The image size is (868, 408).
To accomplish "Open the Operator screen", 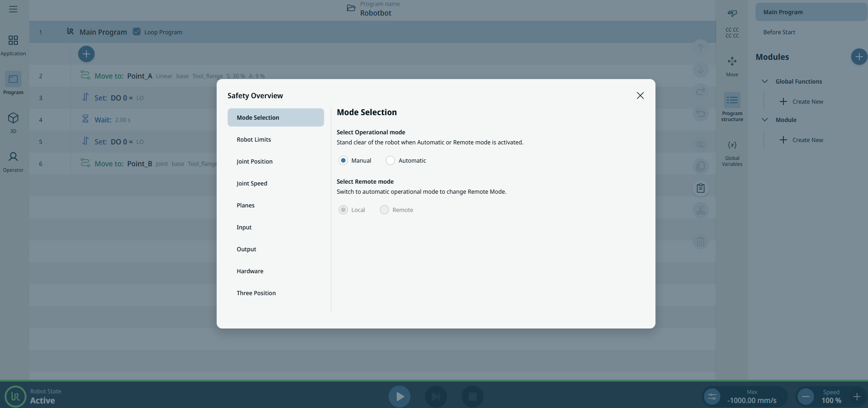I will pyautogui.click(x=13, y=162).
